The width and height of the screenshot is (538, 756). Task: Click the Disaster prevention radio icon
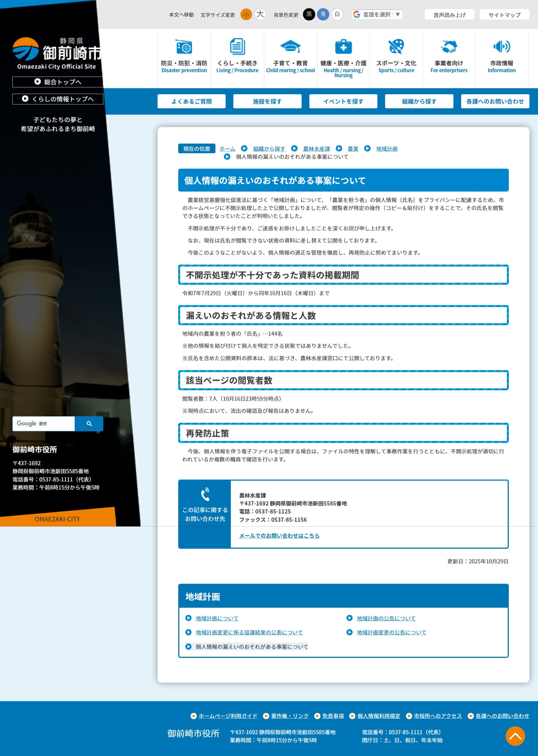(184, 47)
